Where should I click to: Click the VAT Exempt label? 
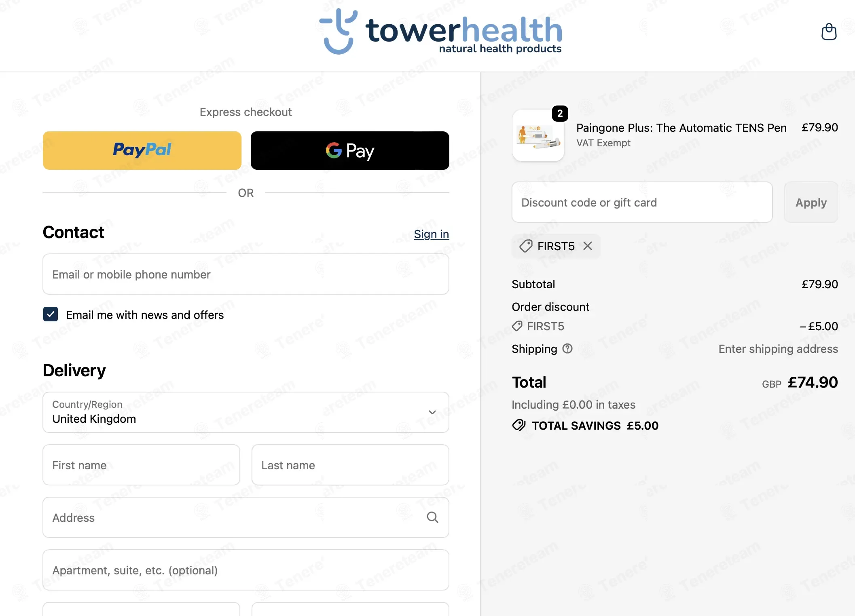[x=603, y=143]
